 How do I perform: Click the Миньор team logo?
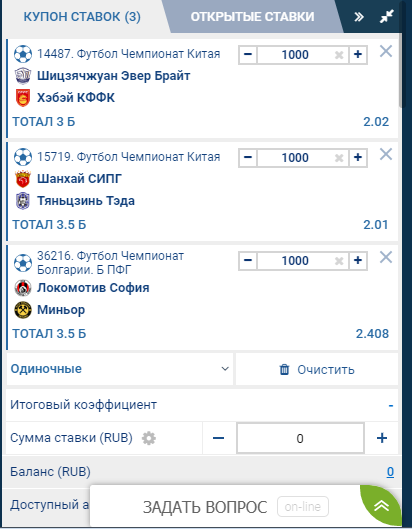tap(23, 310)
